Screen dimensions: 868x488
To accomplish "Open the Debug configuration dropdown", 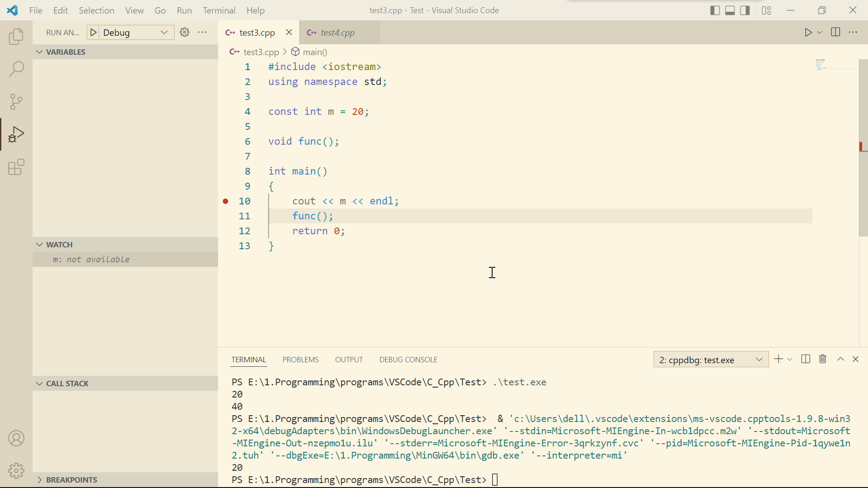I will [x=136, y=33].
